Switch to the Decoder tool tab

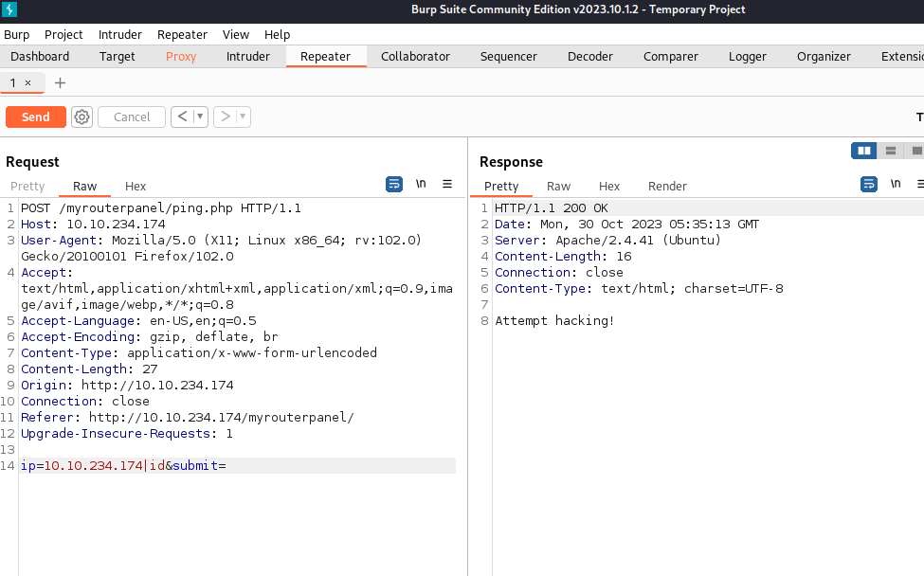589,57
